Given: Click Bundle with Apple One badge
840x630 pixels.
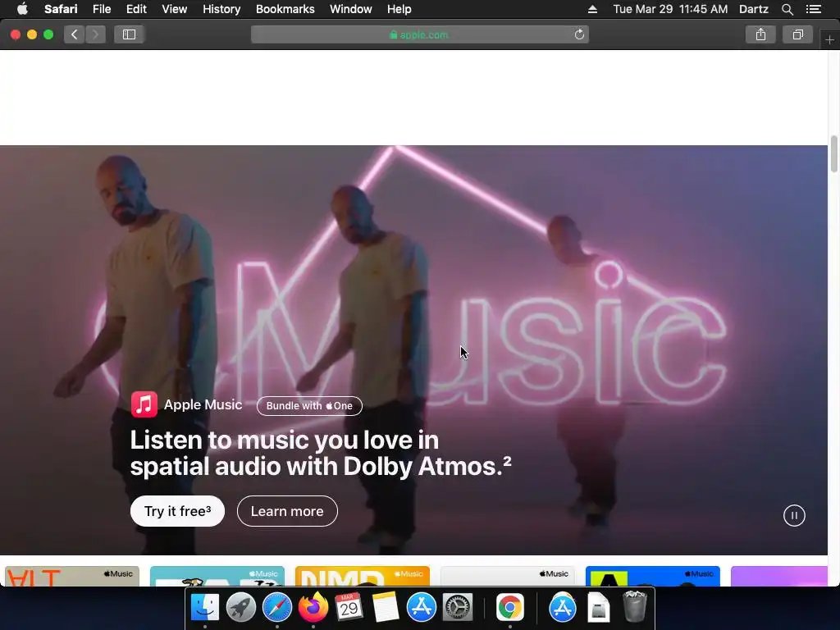Looking at the screenshot, I should (x=309, y=405).
